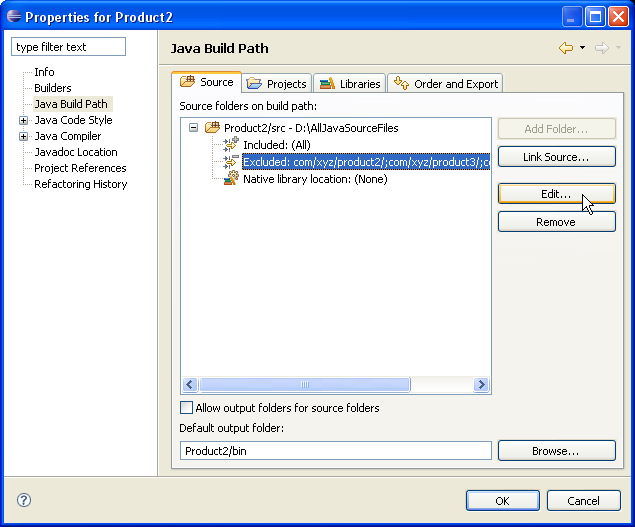Click the back navigation arrow icon
Screen dimensions: 635x527
pyautogui.click(x=566, y=48)
